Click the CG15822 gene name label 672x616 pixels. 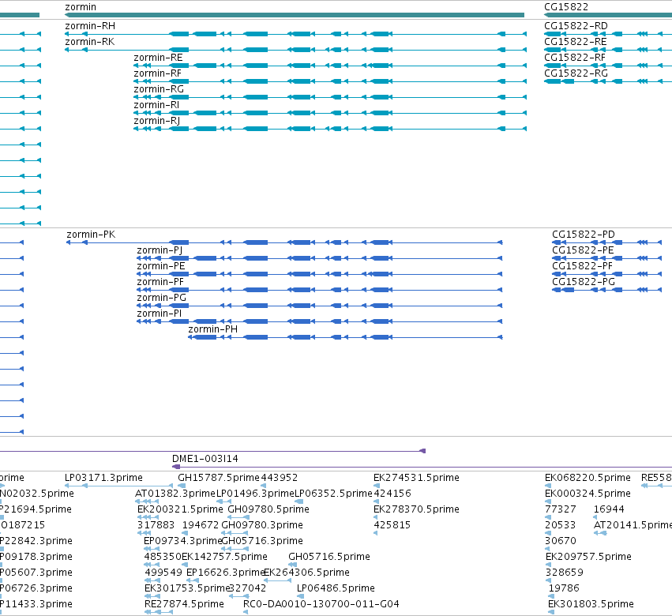(566, 7)
